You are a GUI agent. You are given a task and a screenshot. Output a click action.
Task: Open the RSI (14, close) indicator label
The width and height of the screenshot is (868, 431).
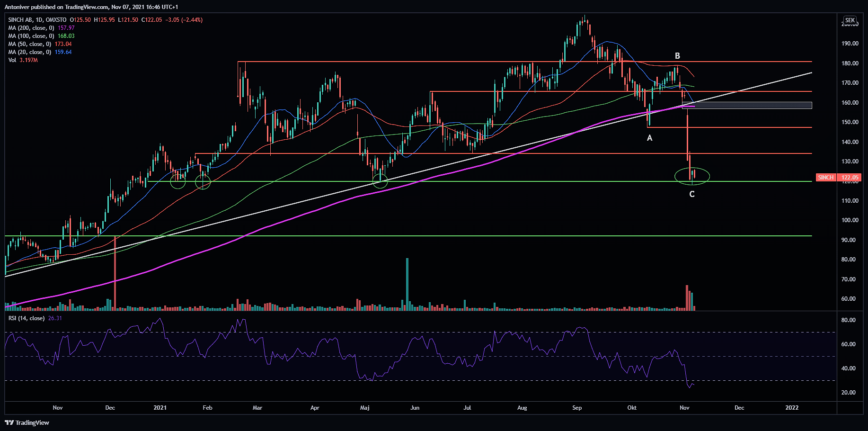click(x=27, y=318)
